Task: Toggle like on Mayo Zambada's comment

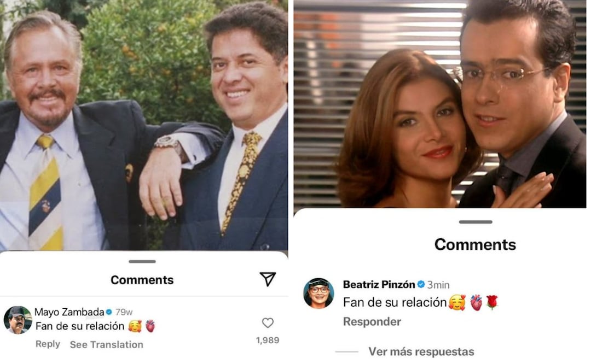Action: (267, 322)
